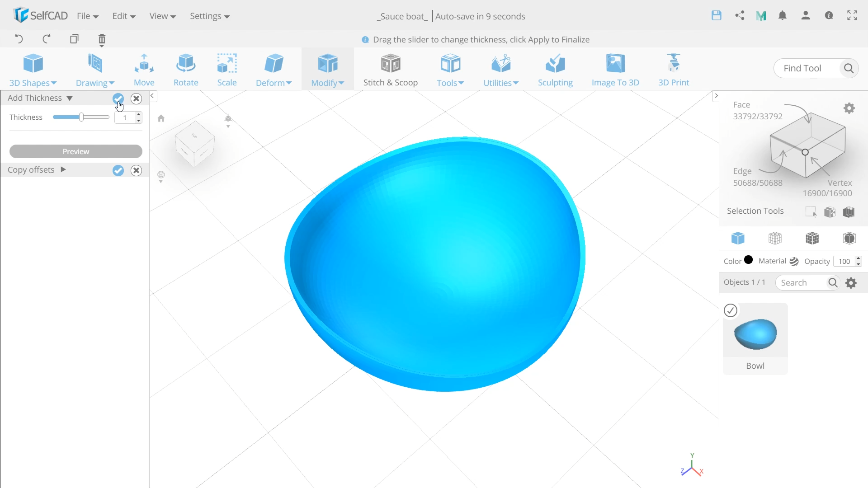
Task: Select the Move tool
Action: pyautogui.click(x=144, y=70)
